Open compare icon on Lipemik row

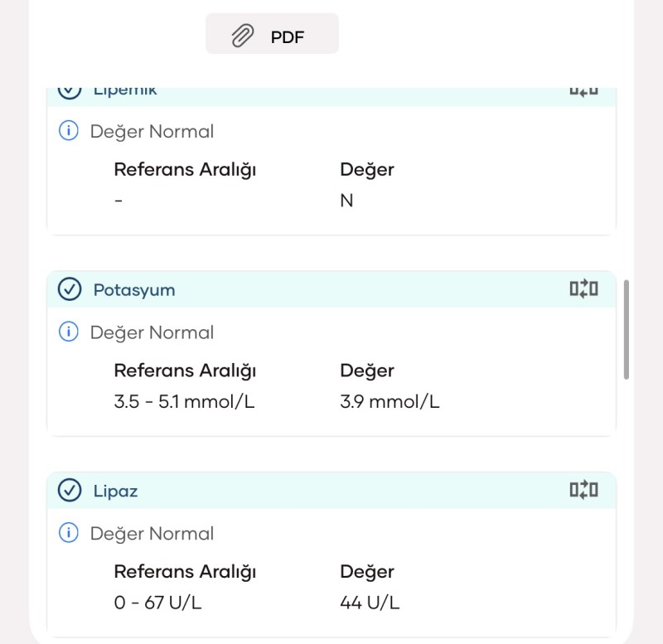[x=583, y=91]
